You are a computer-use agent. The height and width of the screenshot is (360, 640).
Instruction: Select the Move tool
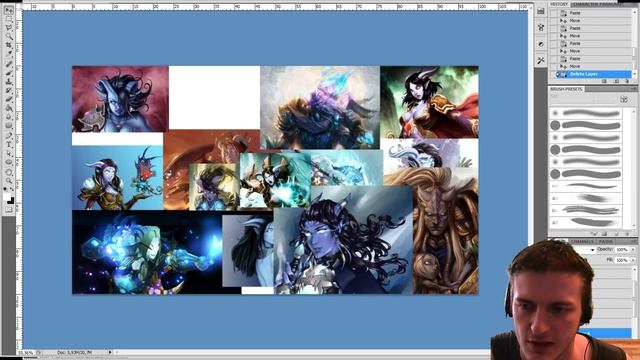(x=9, y=10)
